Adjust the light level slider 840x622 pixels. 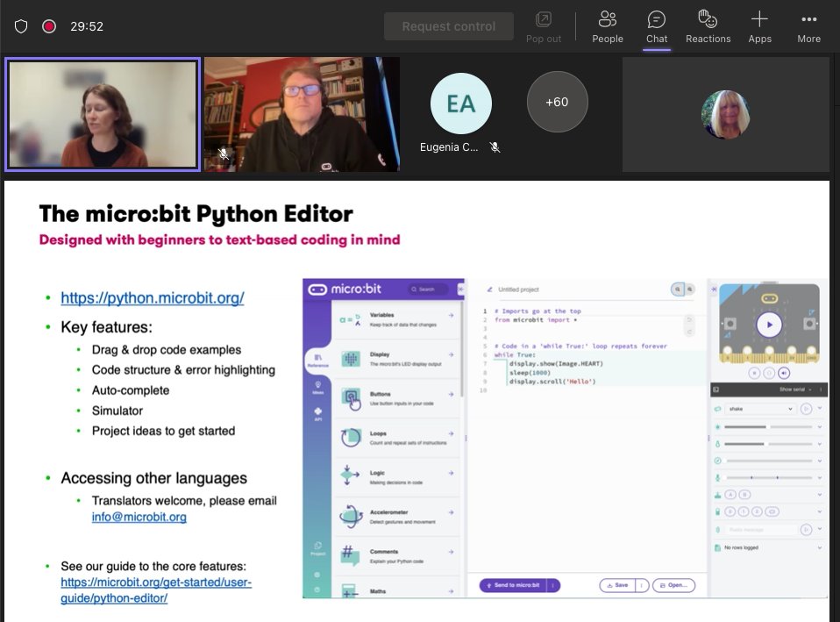click(769, 427)
